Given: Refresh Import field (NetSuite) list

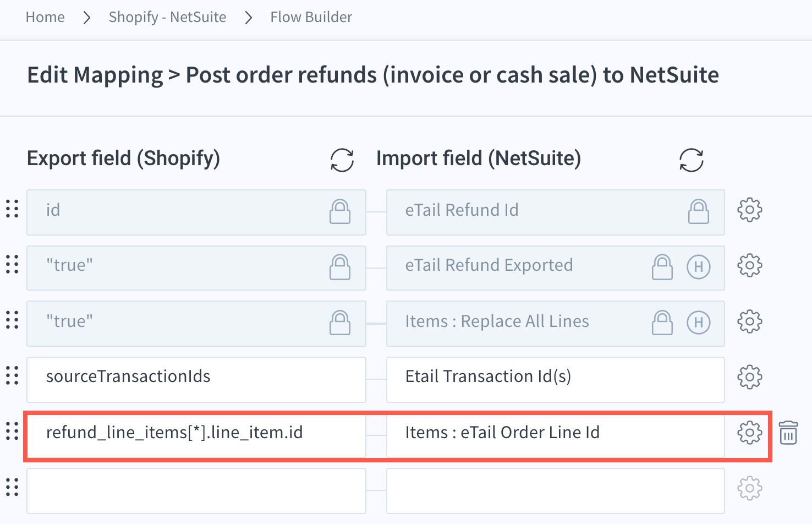Looking at the screenshot, I should tap(691, 160).
